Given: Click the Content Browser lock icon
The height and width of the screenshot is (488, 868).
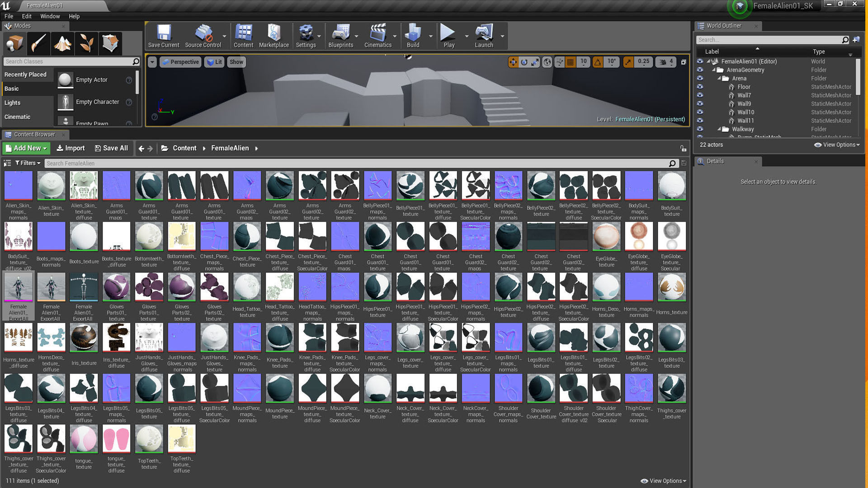Looking at the screenshot, I should pos(683,148).
